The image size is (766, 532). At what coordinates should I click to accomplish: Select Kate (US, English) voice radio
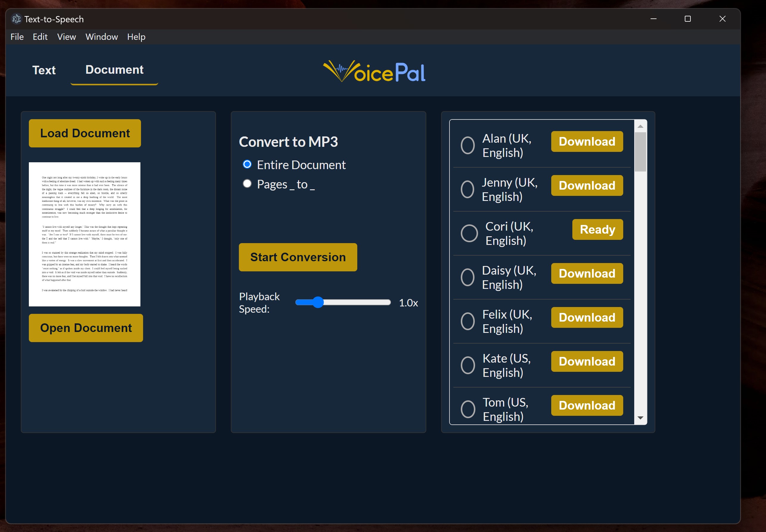pyautogui.click(x=467, y=365)
